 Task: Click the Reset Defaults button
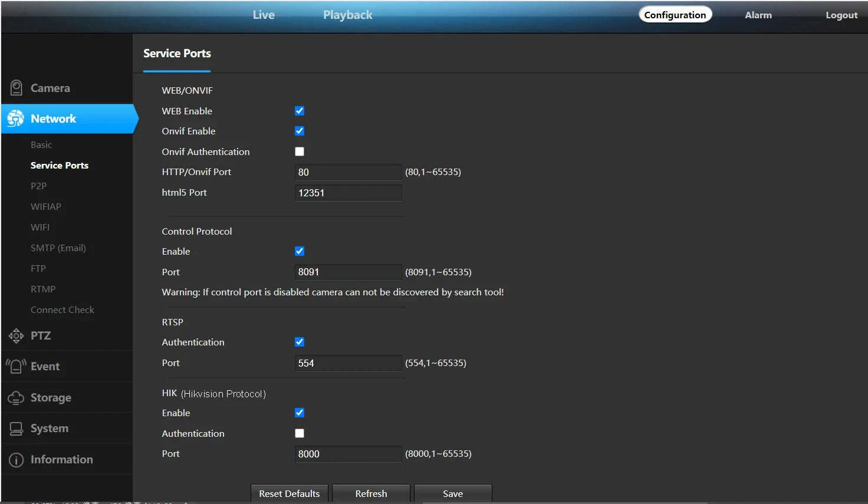289,493
